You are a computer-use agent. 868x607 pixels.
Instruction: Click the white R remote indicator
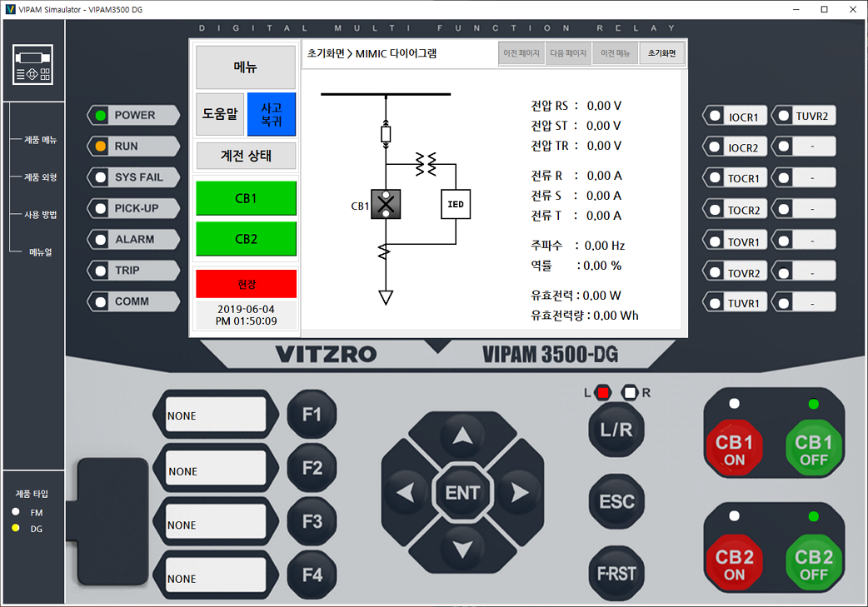coord(630,393)
